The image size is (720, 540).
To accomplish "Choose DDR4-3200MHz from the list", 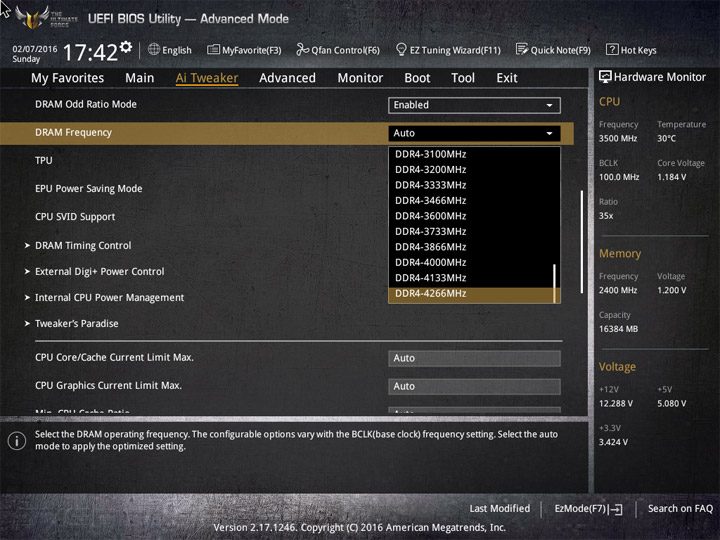I will (x=474, y=169).
